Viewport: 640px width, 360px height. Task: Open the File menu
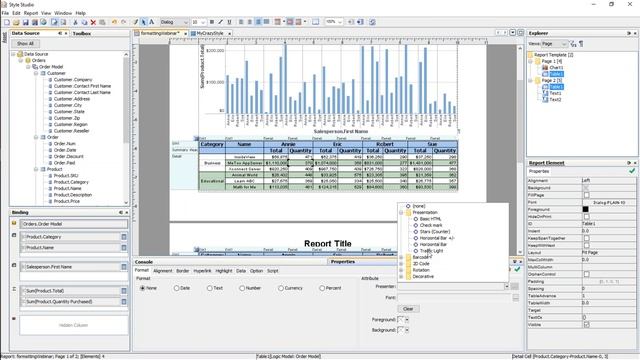point(5,13)
